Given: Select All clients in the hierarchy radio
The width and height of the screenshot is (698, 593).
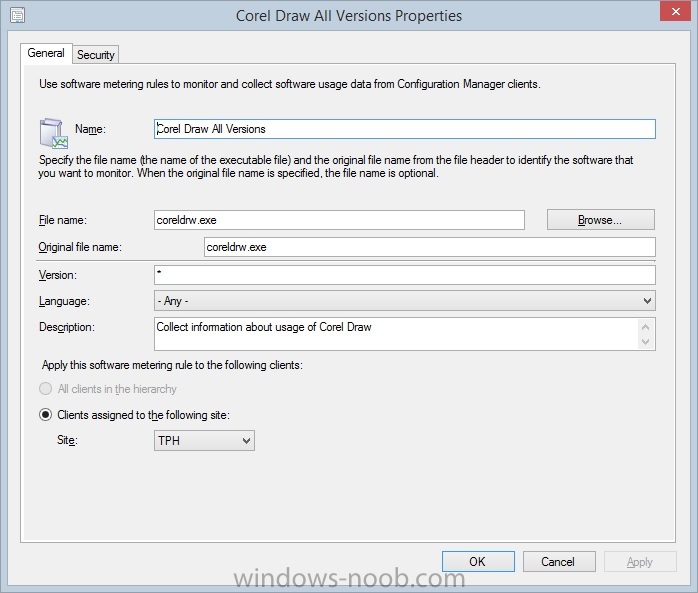Looking at the screenshot, I should click(x=45, y=389).
